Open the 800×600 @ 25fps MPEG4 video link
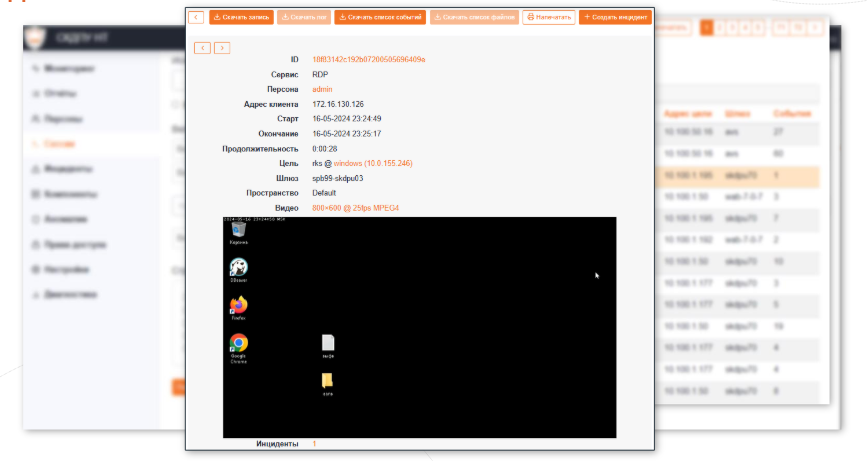 tap(355, 207)
